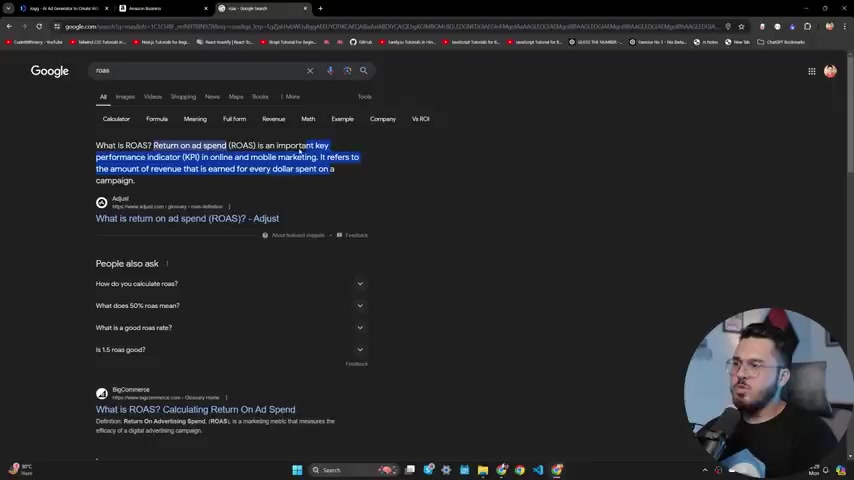Open the Tools search options

click(364, 96)
